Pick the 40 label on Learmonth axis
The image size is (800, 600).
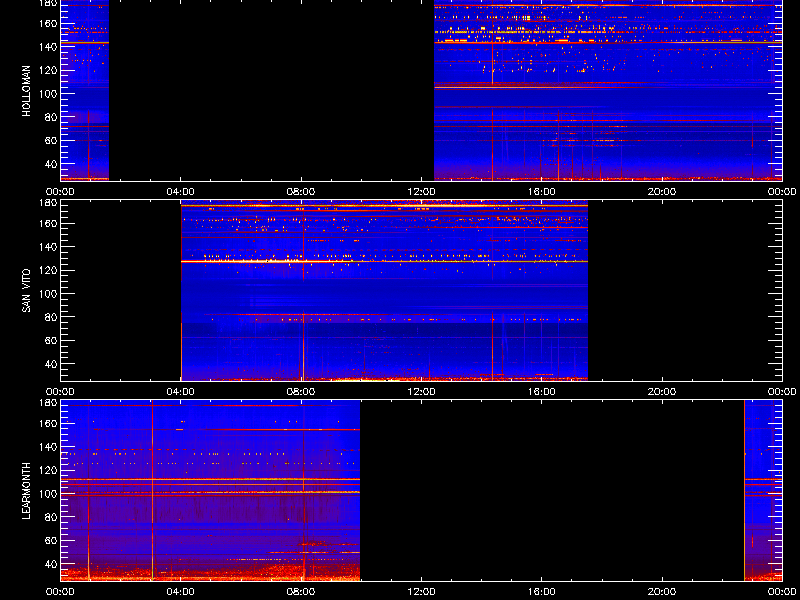51,564
